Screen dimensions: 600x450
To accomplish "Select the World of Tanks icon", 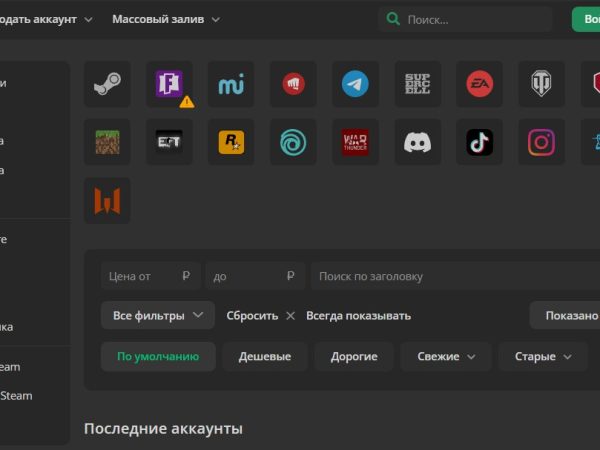I will (541, 84).
